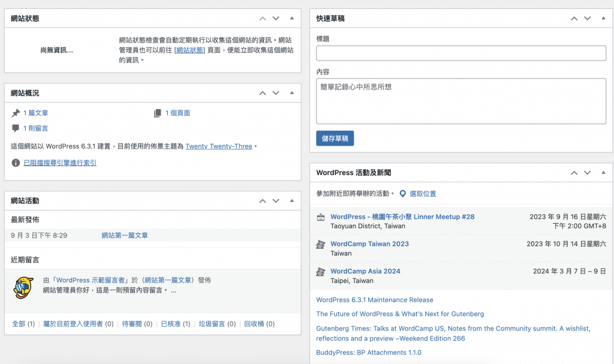
Task: Collapse the 網站概況 panel
Action: [292, 93]
